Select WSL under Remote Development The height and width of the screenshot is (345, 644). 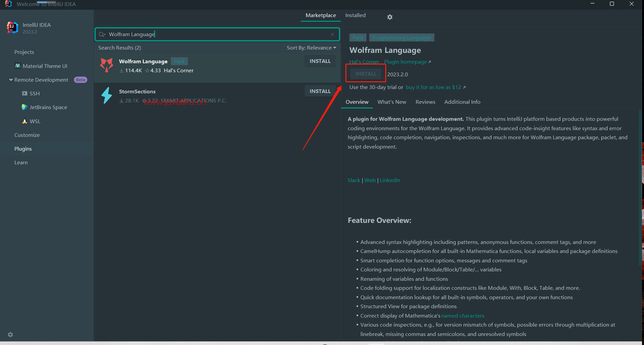click(35, 121)
